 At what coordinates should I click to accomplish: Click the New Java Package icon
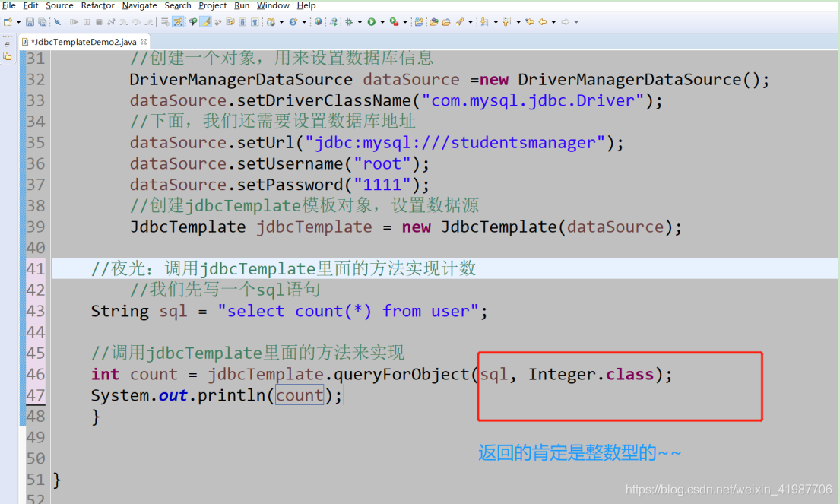tap(419, 22)
